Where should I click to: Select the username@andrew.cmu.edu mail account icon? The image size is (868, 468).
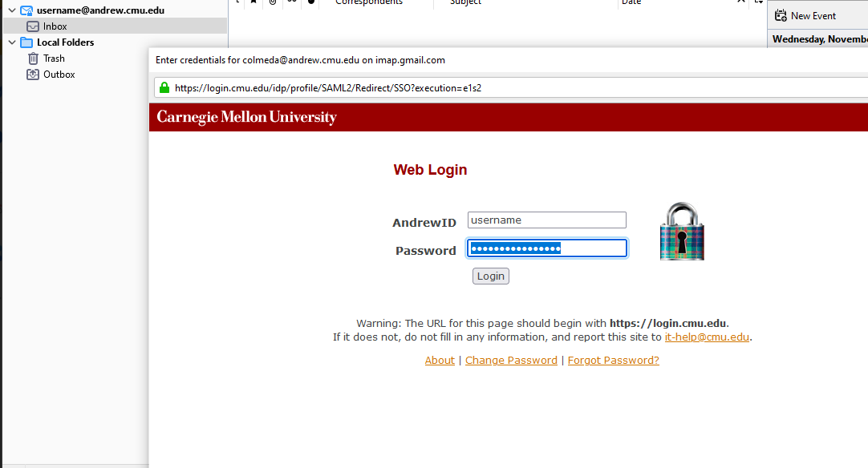[x=26, y=10]
